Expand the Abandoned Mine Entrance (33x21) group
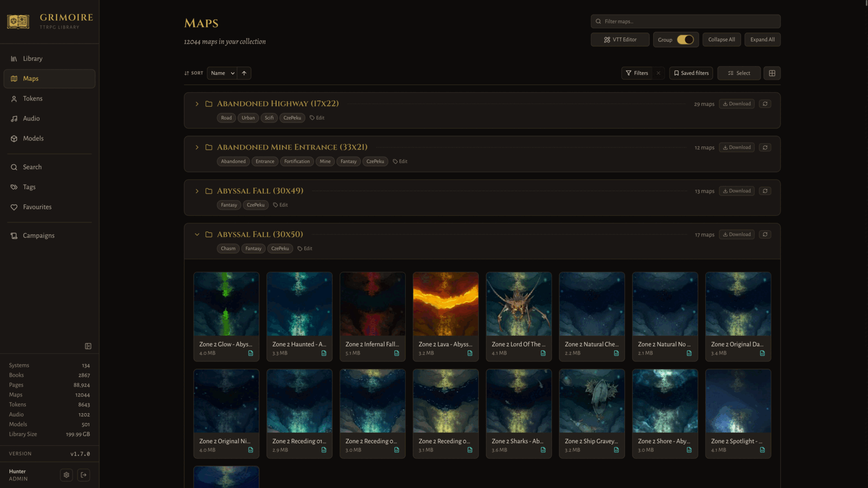 197,147
